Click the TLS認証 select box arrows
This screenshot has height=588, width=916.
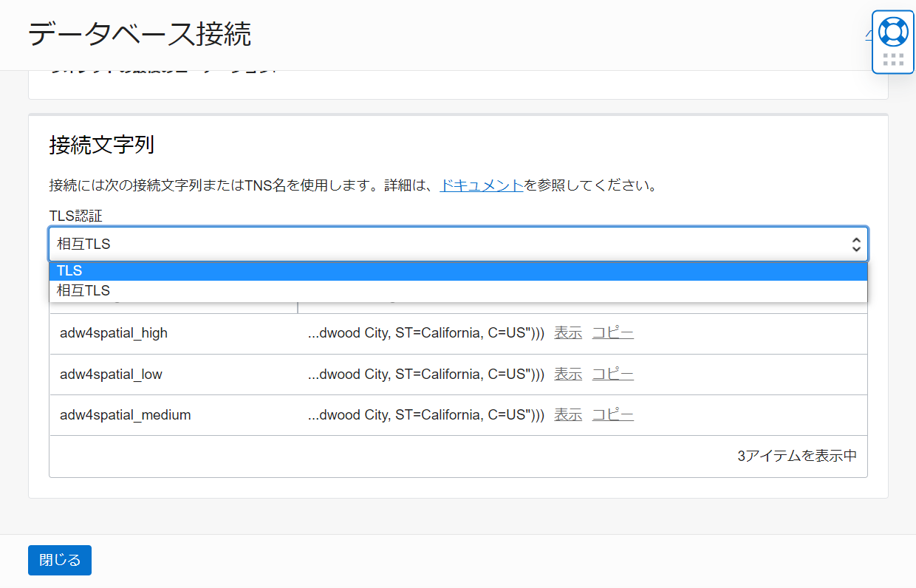pos(855,245)
